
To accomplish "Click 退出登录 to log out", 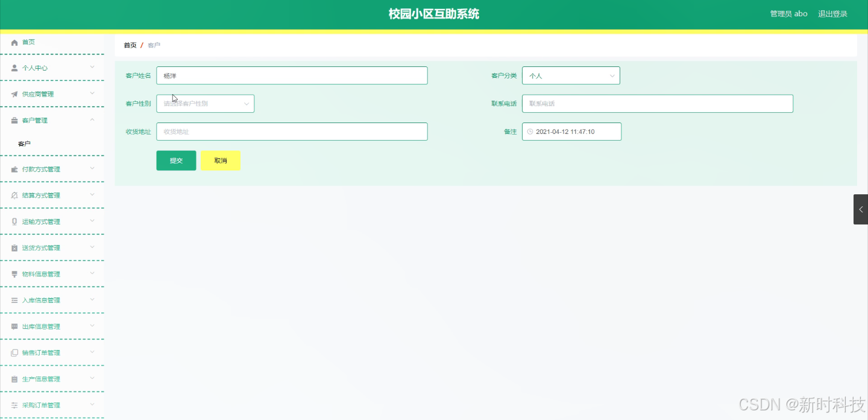I will coord(832,13).
